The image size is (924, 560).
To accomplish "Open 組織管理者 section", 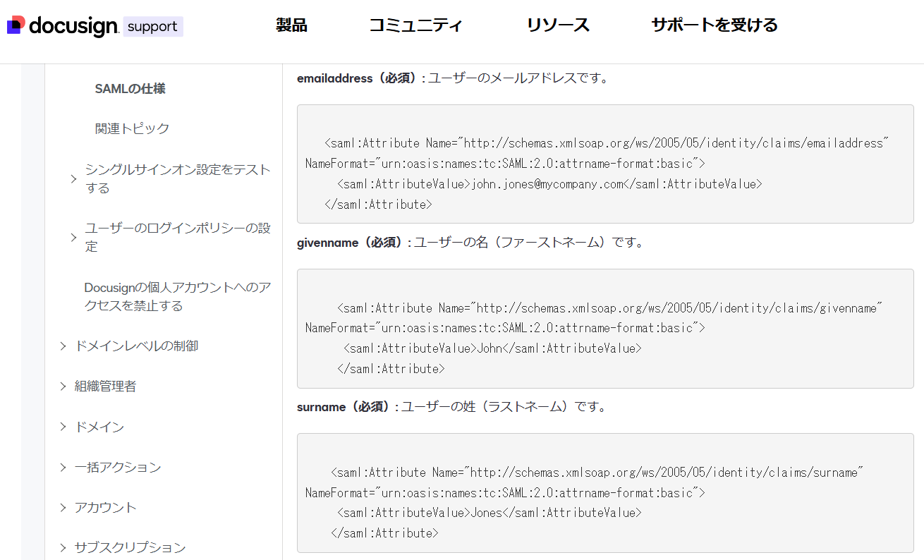I will click(106, 386).
